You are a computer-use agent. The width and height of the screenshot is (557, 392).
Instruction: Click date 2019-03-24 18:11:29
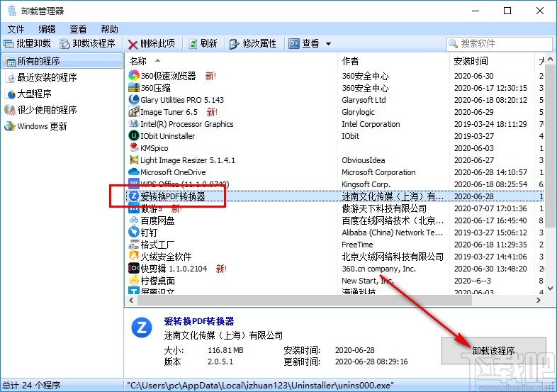pos(490,124)
